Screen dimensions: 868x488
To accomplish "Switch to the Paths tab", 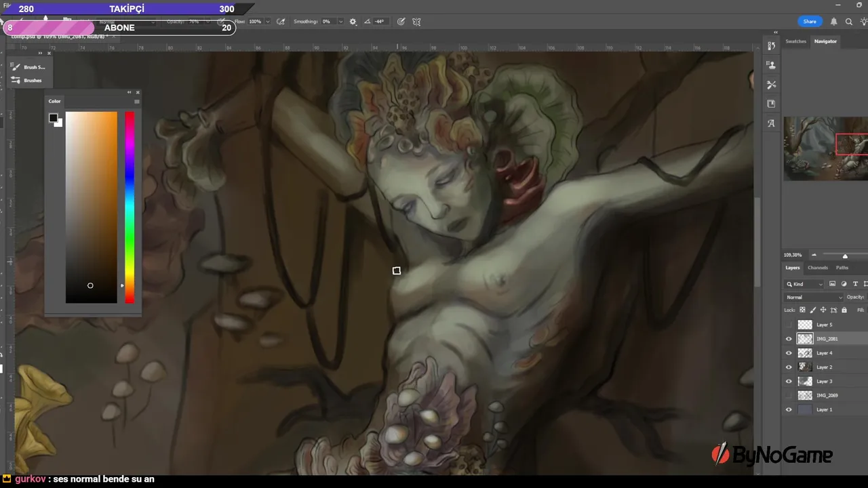I will 842,268.
